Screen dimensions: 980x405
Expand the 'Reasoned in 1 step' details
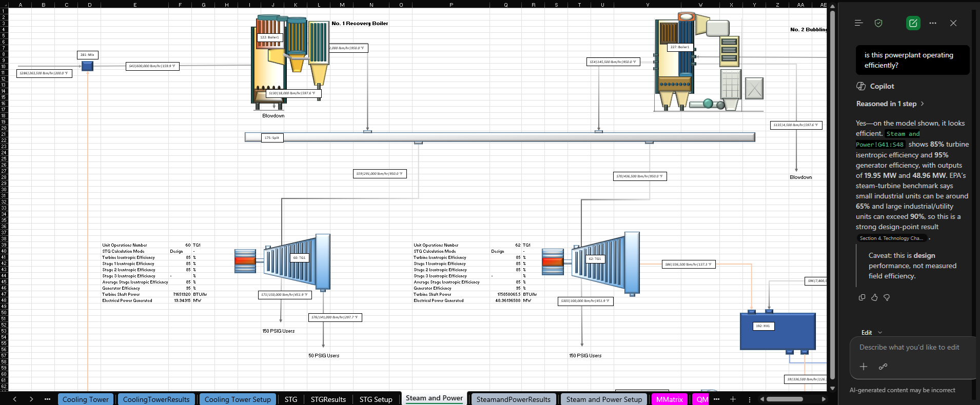pyautogui.click(x=890, y=104)
